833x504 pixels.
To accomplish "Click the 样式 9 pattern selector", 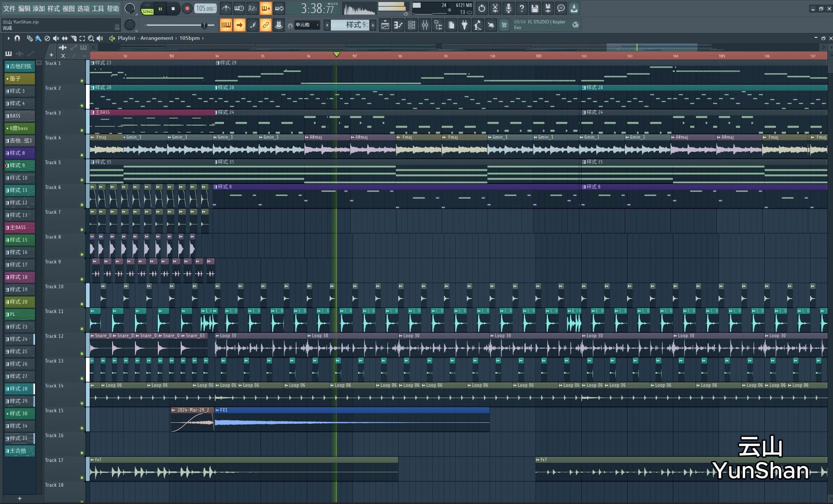I will coord(350,25).
